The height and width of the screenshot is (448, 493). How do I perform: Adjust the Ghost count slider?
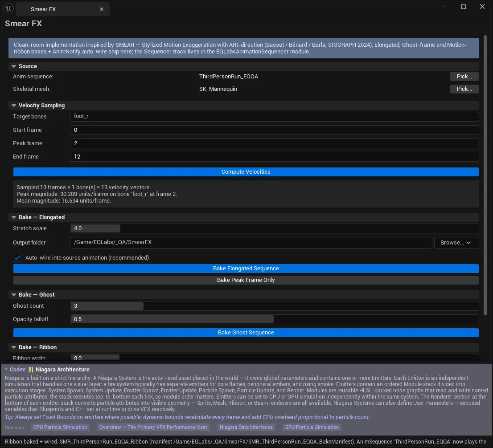click(274, 306)
